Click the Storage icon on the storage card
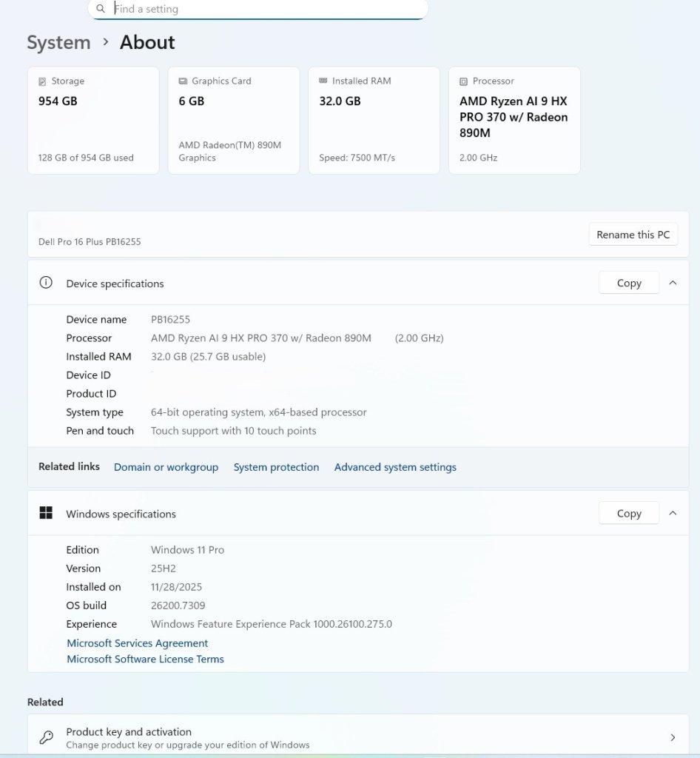 tap(42, 81)
